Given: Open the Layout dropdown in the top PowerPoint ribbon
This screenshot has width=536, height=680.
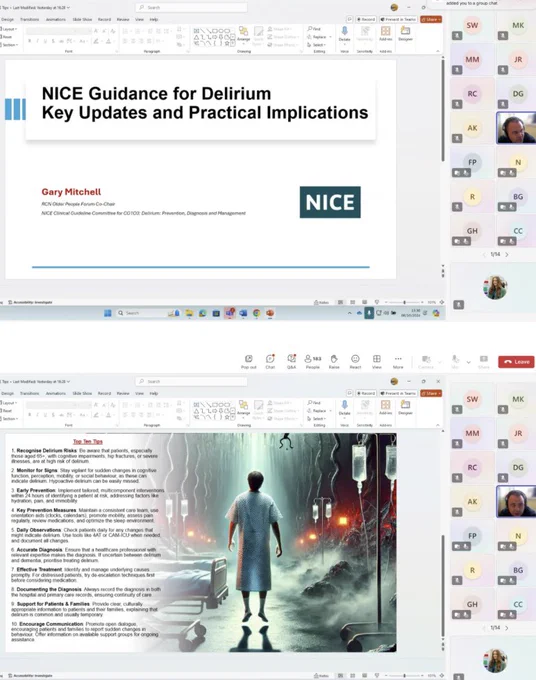Looking at the screenshot, I should (x=9, y=29).
